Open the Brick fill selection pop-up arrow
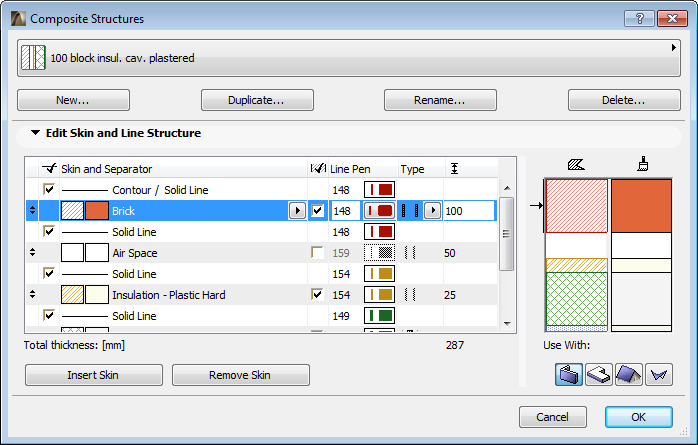The image size is (698, 445). coord(297,211)
